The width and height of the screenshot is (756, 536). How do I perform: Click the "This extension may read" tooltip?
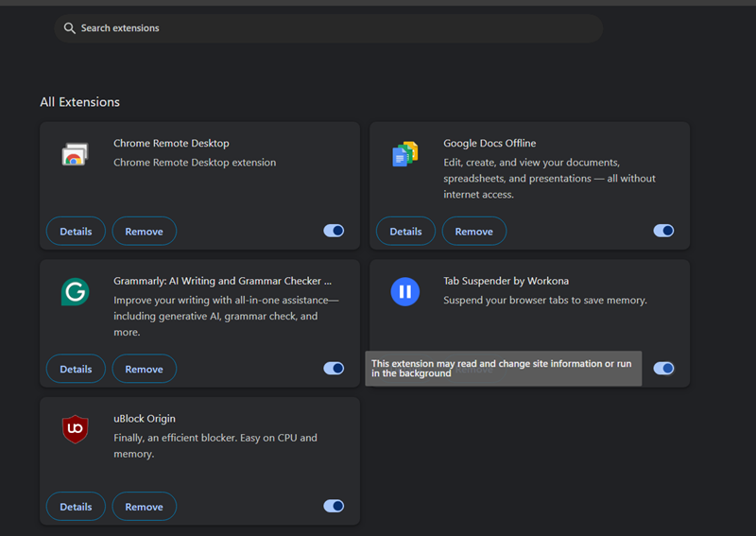tap(503, 368)
